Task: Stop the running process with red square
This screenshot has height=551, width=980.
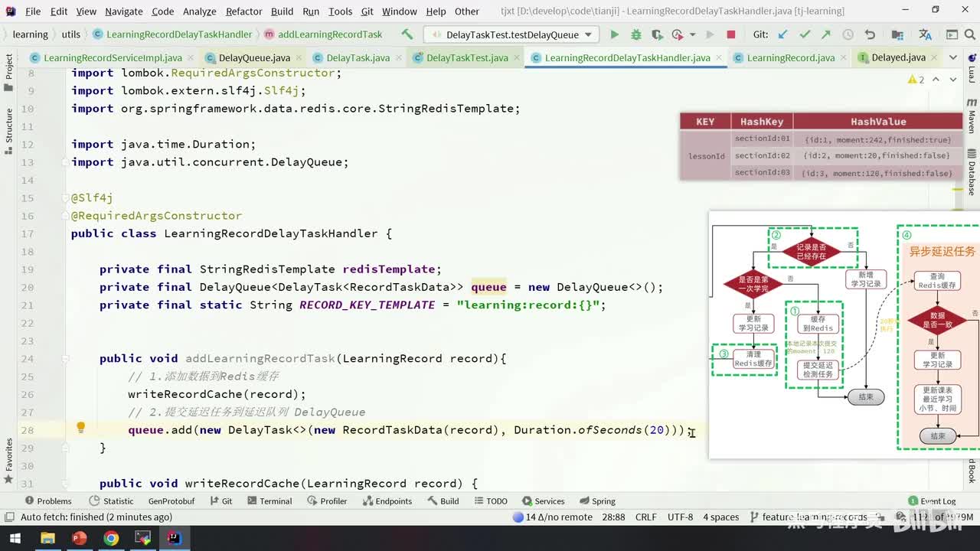Action: click(x=730, y=34)
